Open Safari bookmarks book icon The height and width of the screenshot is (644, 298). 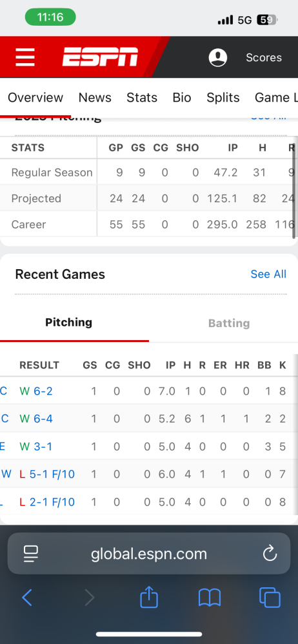(210, 598)
